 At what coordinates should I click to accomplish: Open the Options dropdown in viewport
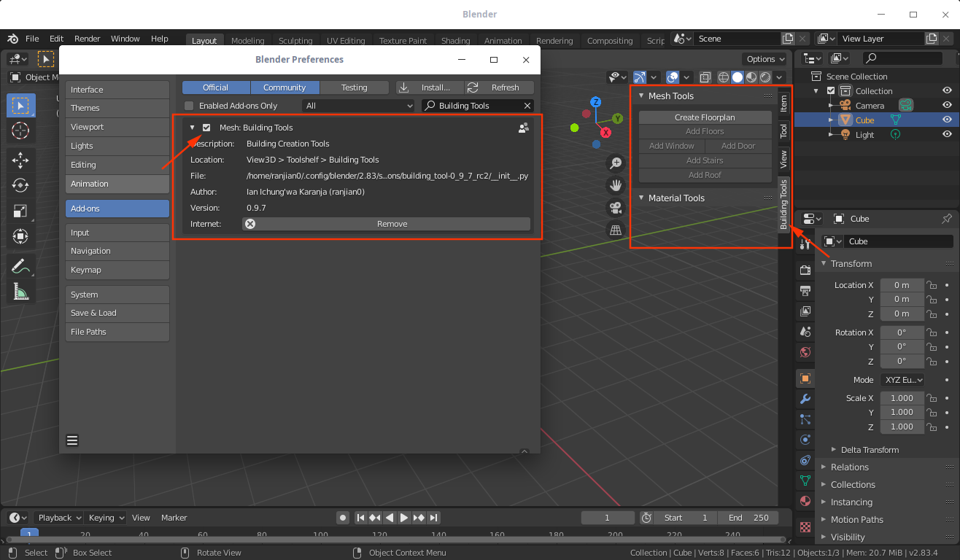[x=764, y=59]
